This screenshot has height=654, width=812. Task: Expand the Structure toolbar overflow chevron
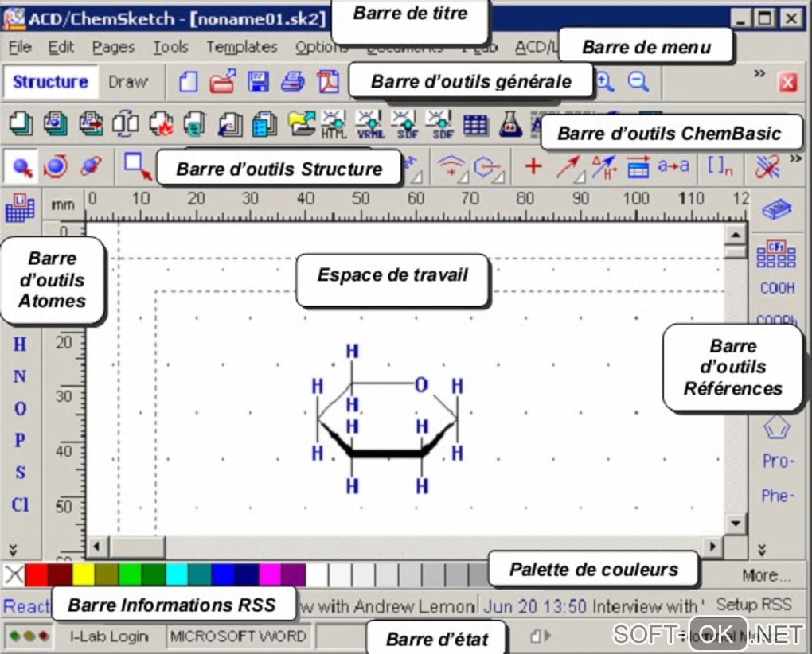(x=795, y=159)
